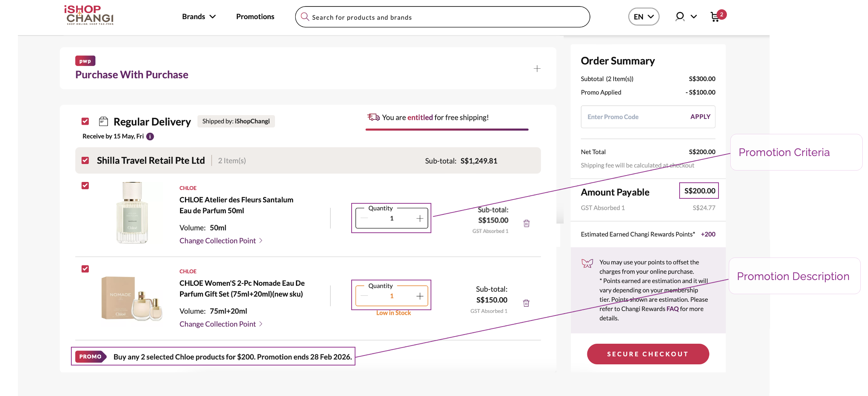The image size is (868, 396).
Task: Click the delivery date info icon
Action: [x=150, y=137]
